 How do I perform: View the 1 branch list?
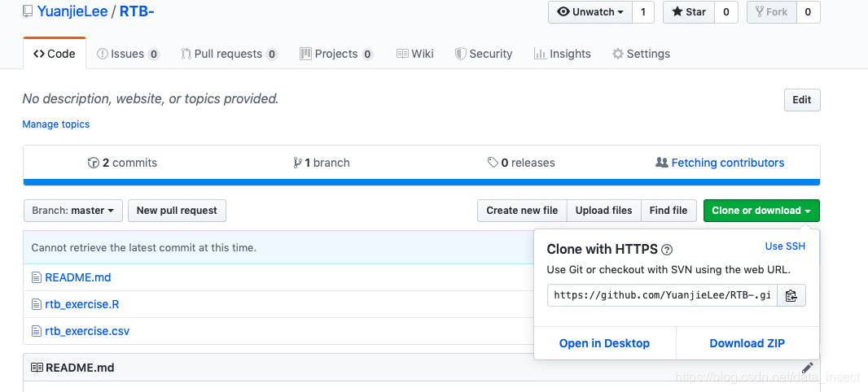pyautogui.click(x=322, y=163)
